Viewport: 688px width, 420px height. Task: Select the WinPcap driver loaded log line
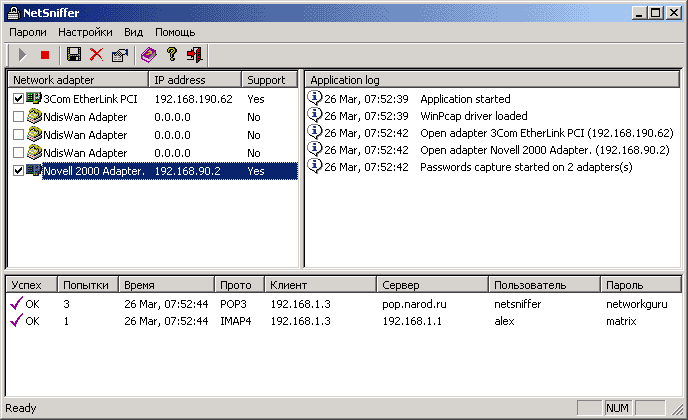[474, 116]
